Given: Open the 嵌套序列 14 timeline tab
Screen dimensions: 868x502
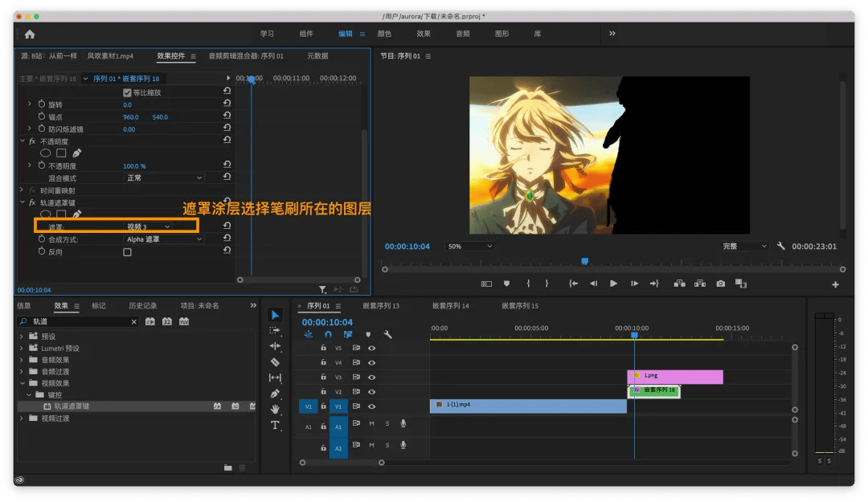Looking at the screenshot, I should point(450,306).
